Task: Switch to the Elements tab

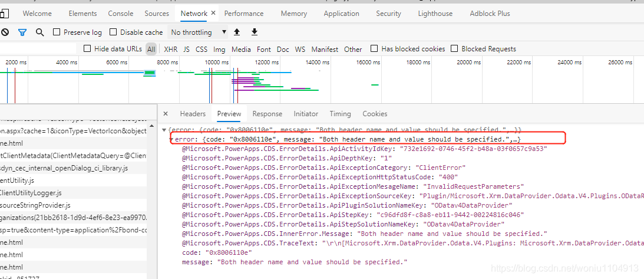Action: pyautogui.click(x=82, y=14)
